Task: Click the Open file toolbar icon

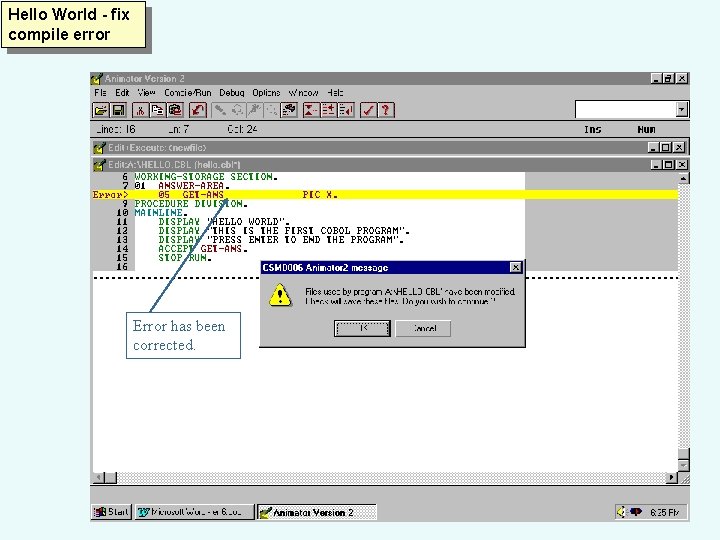Action: coord(101,110)
